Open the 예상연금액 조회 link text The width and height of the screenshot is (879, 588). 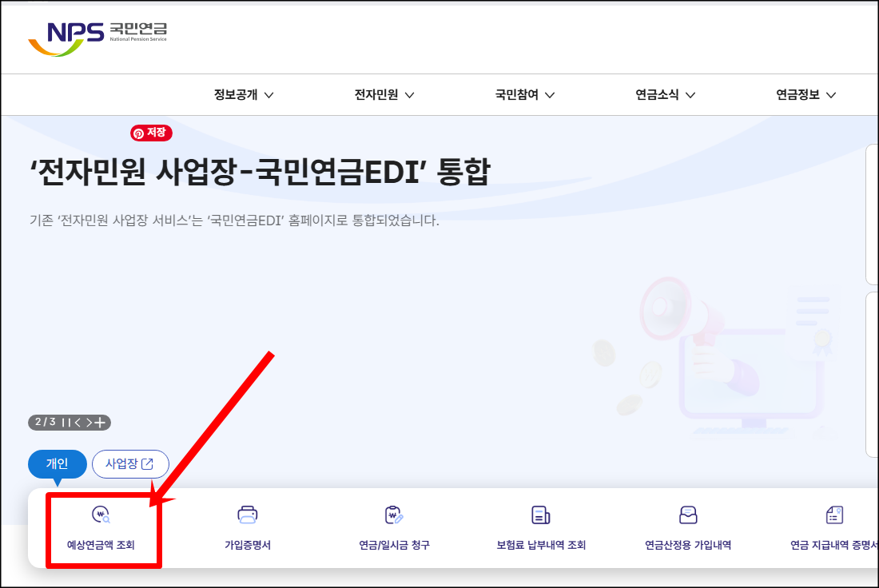pos(101,545)
